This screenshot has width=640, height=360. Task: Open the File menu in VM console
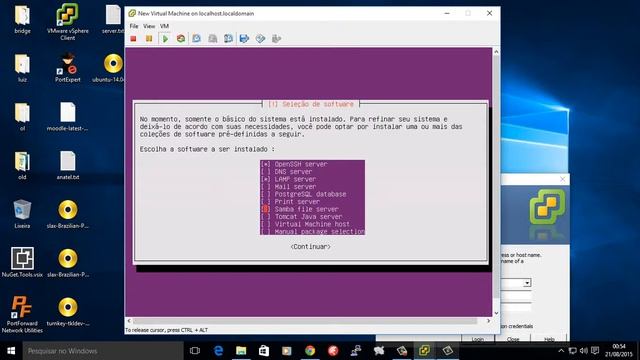tap(134, 26)
